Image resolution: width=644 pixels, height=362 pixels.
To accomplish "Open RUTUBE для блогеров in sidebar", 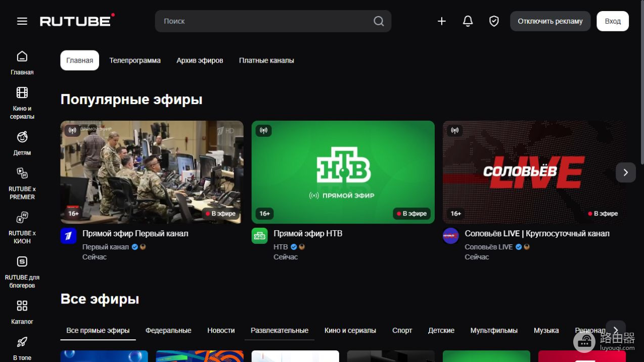I will 22,272.
